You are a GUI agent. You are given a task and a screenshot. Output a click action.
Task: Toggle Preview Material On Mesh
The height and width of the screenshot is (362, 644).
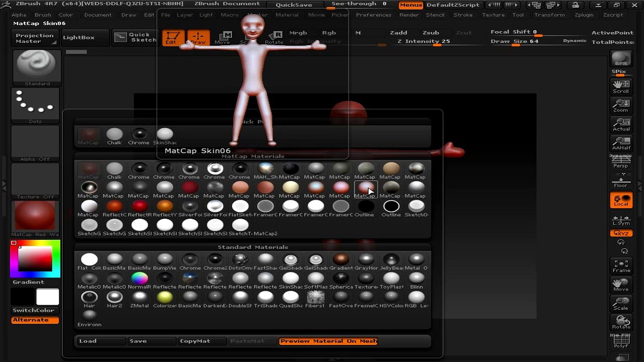click(x=328, y=341)
